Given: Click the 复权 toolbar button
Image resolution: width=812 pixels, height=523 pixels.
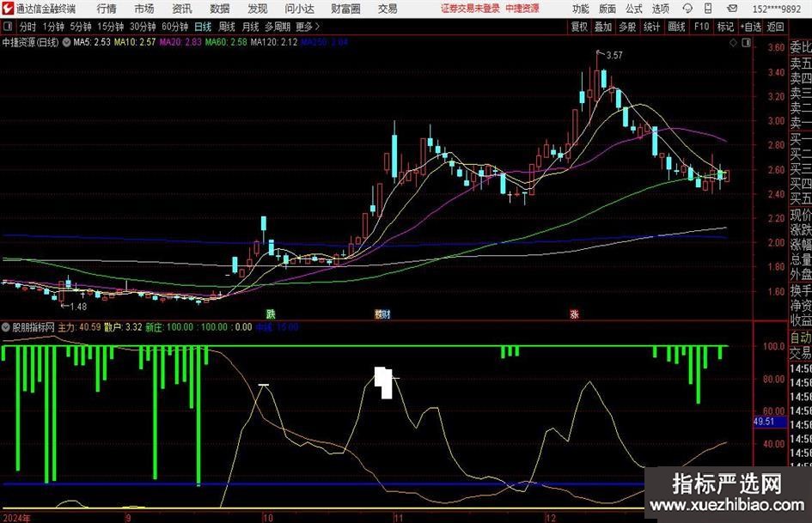Looking at the screenshot, I should 579,27.
